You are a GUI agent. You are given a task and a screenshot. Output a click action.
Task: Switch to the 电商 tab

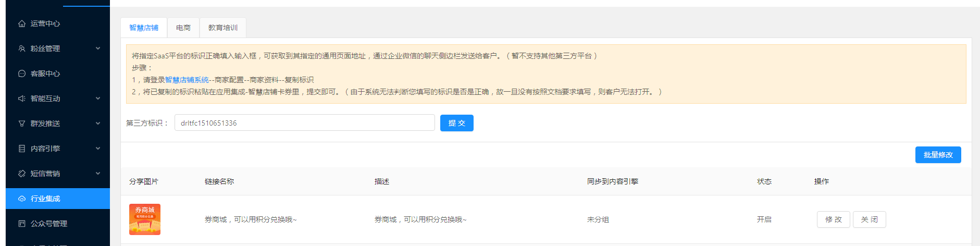[x=183, y=28]
